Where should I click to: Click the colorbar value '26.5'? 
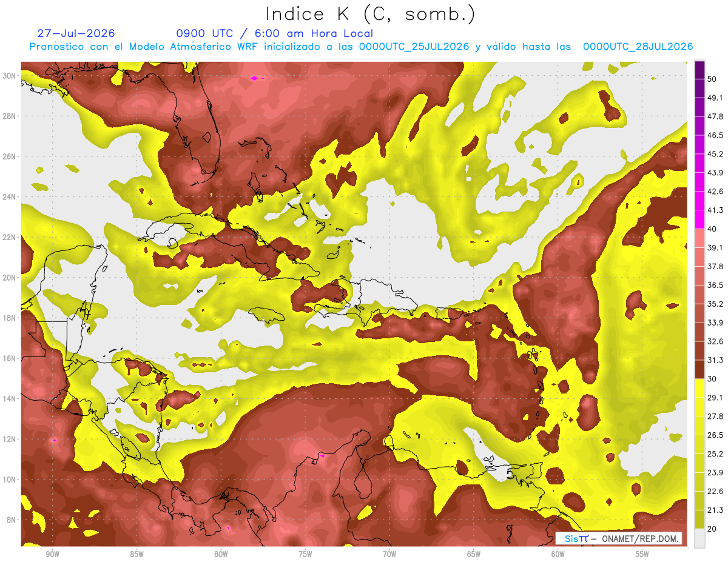click(715, 435)
